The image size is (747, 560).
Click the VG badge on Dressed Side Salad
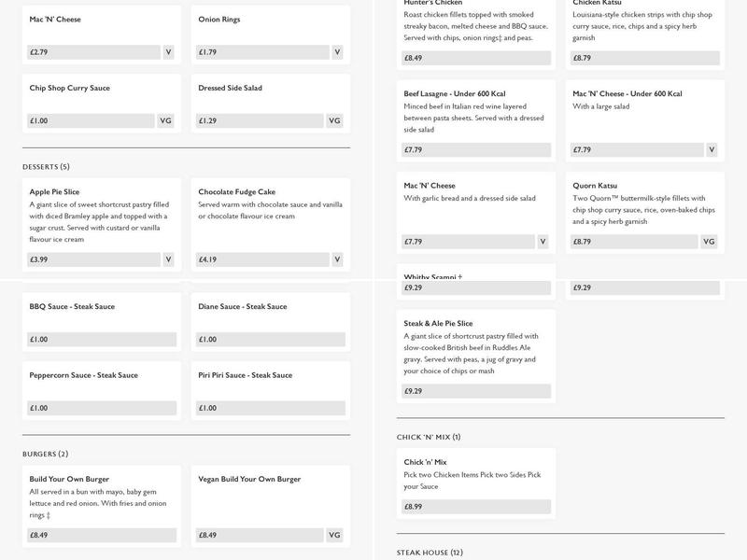tap(335, 120)
